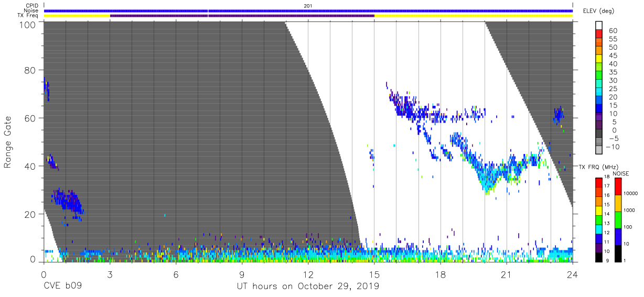Click the Noise row label

[x=31, y=10]
